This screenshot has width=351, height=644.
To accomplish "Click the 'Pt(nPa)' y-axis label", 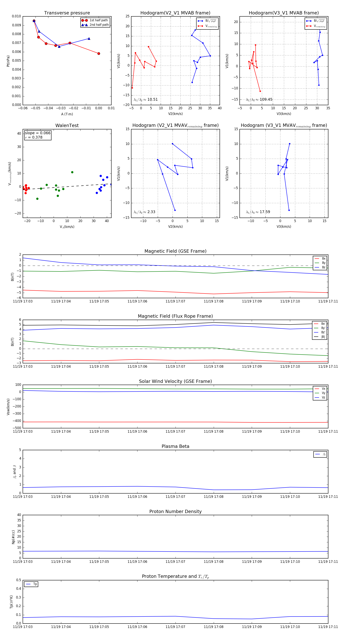I will point(8,61).
